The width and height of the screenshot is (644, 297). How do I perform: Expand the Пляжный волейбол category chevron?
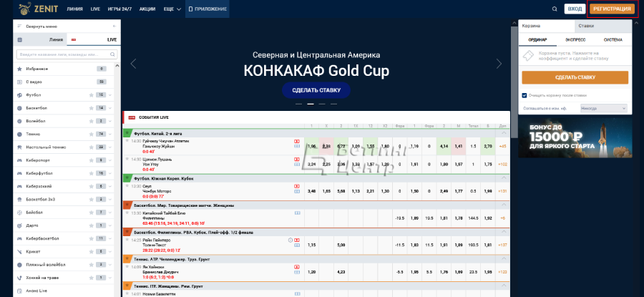pyautogui.click(x=110, y=265)
